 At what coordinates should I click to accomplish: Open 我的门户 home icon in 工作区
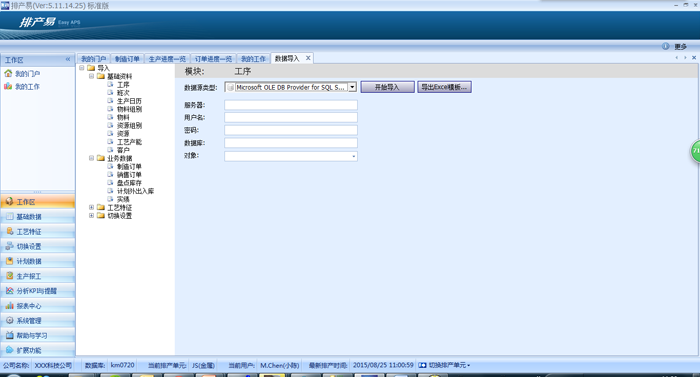point(8,73)
